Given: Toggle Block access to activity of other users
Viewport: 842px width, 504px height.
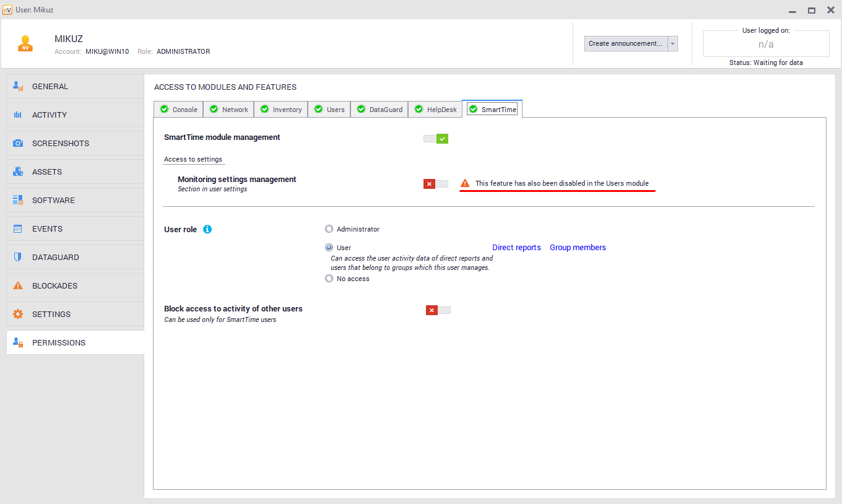Looking at the screenshot, I should point(438,310).
